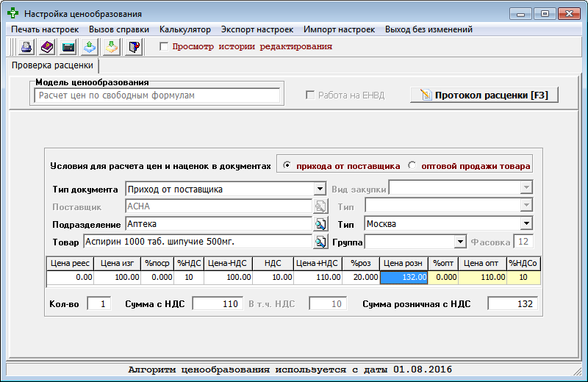Choose Выход без изменений menu item
588x382 pixels.
coord(429,29)
